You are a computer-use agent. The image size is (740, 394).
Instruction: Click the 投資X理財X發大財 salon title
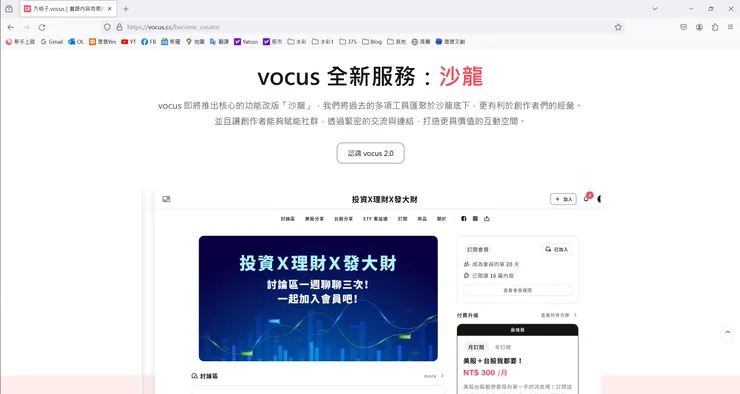[x=384, y=200]
